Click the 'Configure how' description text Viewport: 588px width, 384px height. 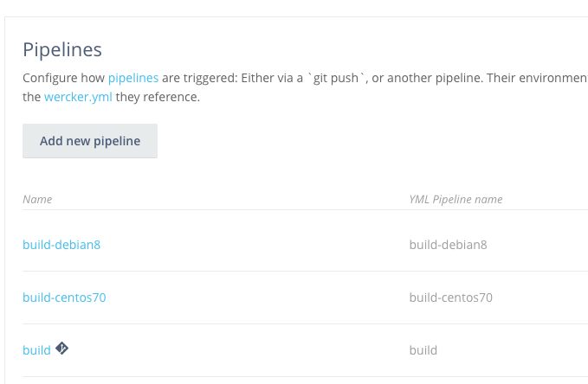[x=63, y=78]
